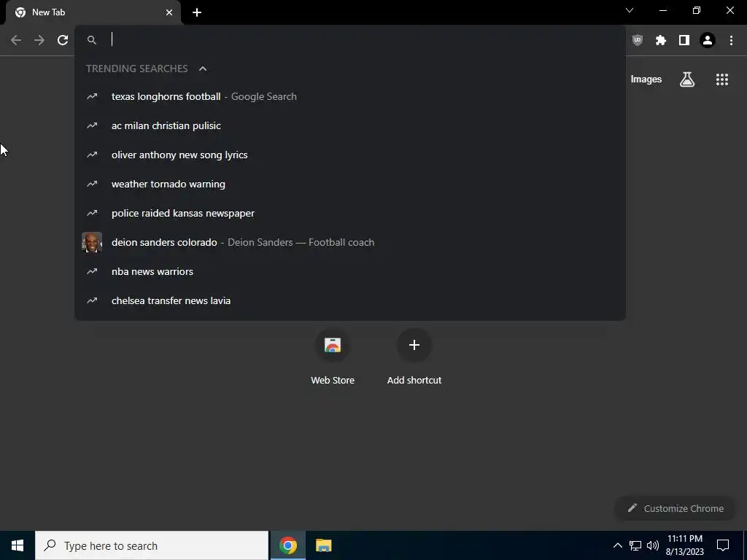This screenshot has height=560, width=747.
Task: Open the uBlock shield extension icon
Action: (x=638, y=40)
